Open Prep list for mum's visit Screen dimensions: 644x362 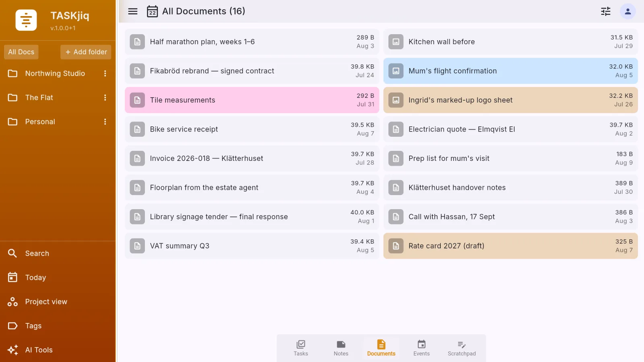point(510,158)
